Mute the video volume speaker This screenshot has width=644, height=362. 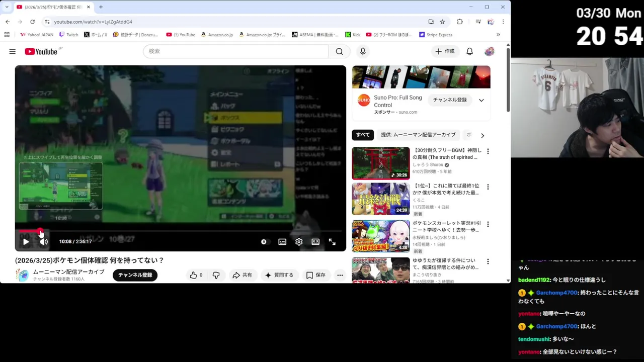(x=44, y=242)
